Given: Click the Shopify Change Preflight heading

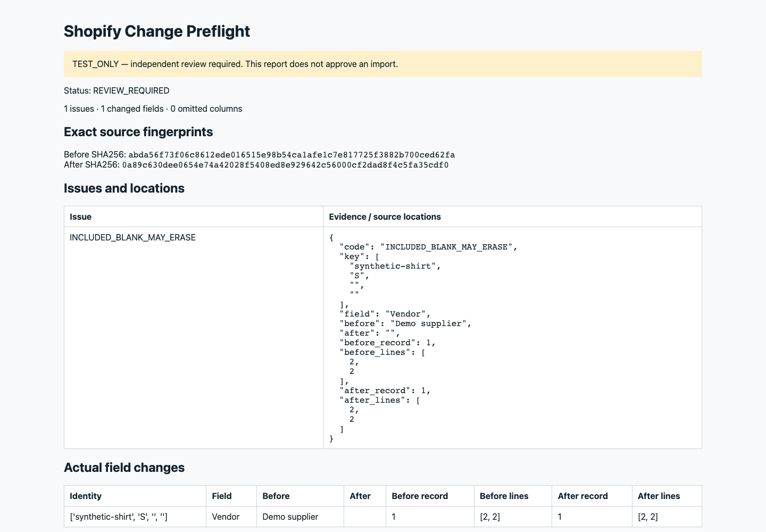Looking at the screenshot, I should tap(157, 31).
